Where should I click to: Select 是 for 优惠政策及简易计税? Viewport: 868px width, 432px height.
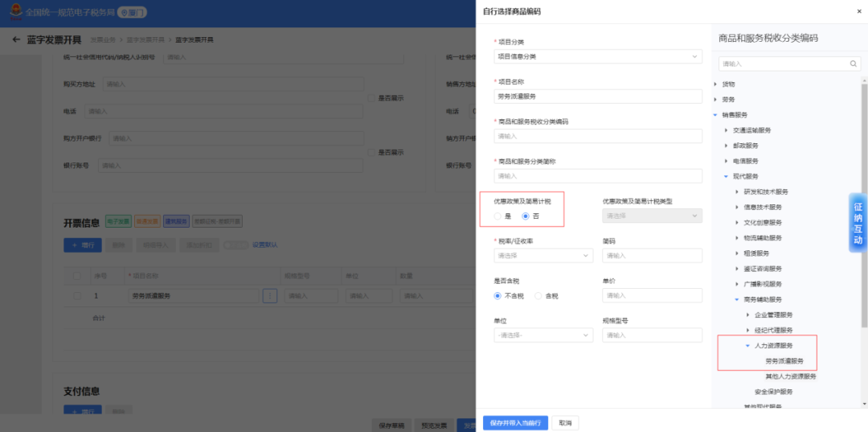point(497,216)
